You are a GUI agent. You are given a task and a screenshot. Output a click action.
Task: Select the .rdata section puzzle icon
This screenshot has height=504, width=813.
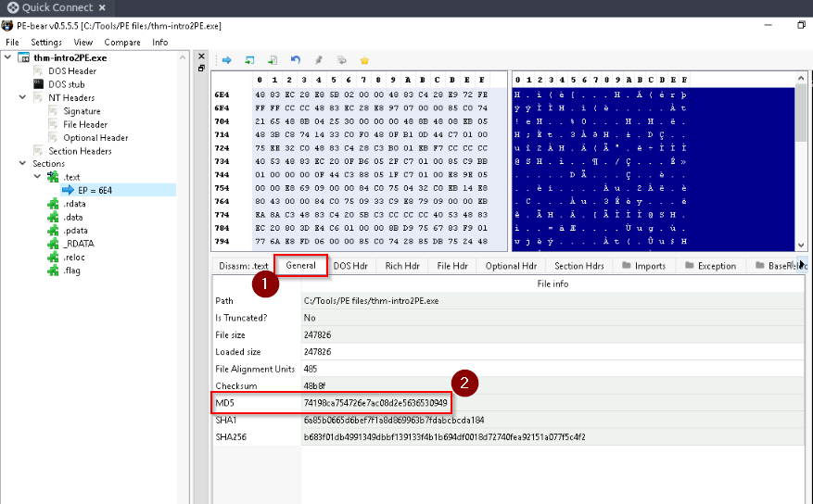coord(53,204)
